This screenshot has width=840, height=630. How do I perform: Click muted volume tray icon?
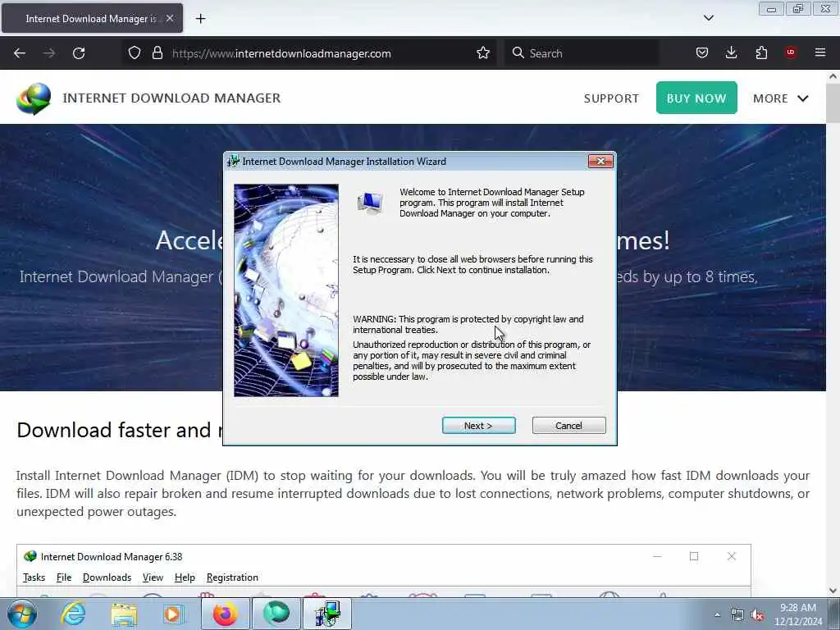point(757,615)
